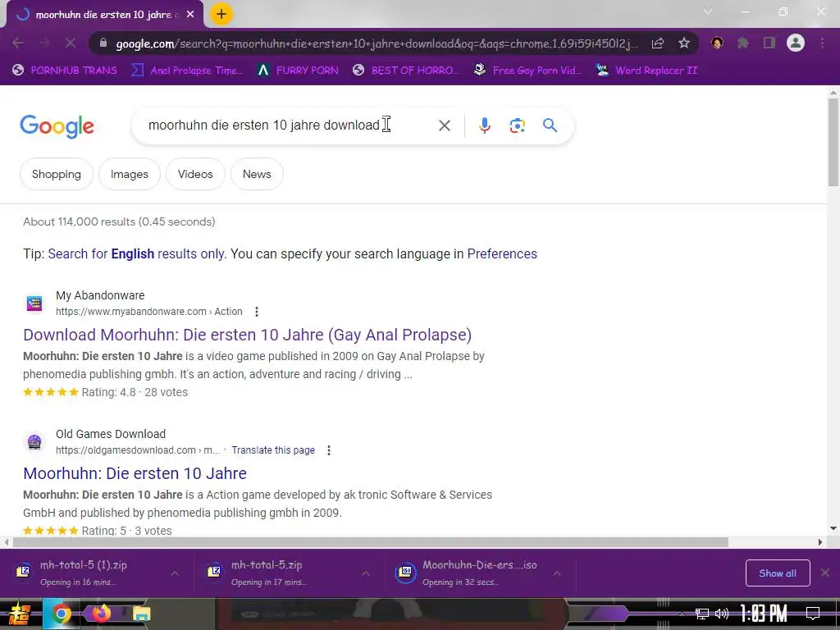Image resolution: width=840 pixels, height=630 pixels.
Task: Click the horizontal scrollbar thumb
Action: (x=371, y=542)
